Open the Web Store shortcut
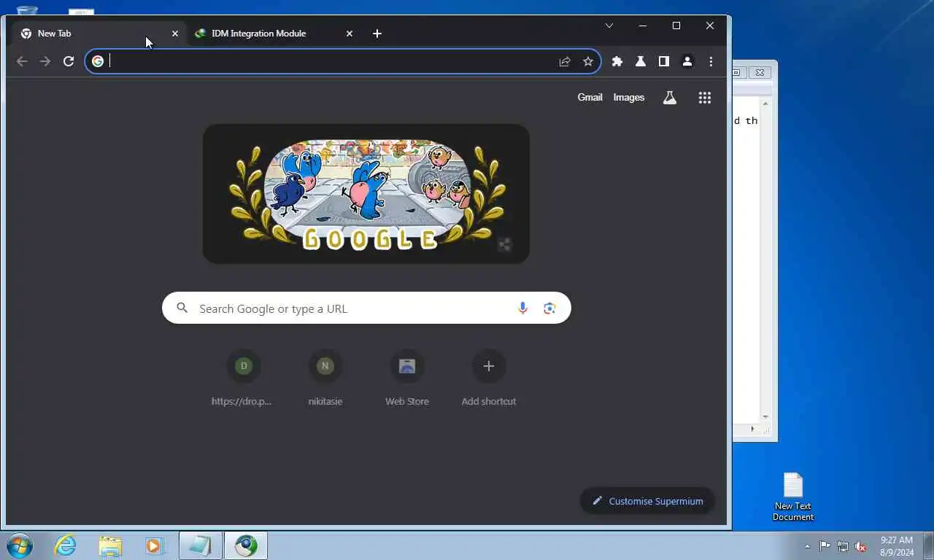 click(x=407, y=379)
